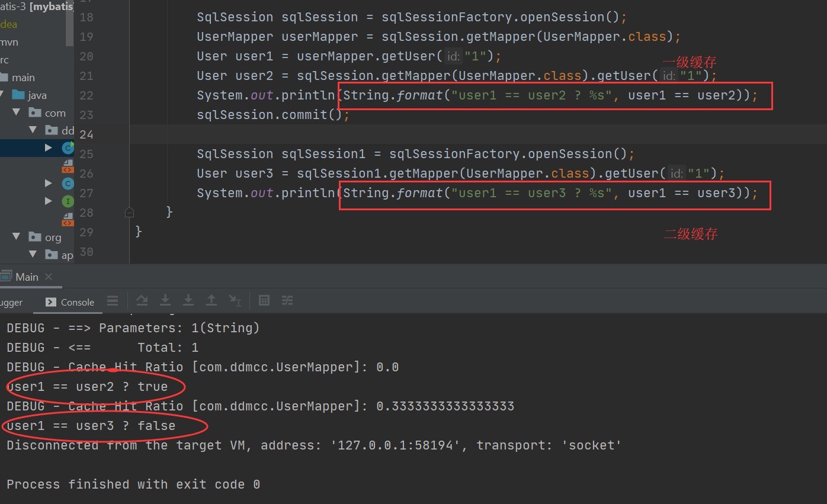Collapse the java folder in project tree

[x=2, y=95]
